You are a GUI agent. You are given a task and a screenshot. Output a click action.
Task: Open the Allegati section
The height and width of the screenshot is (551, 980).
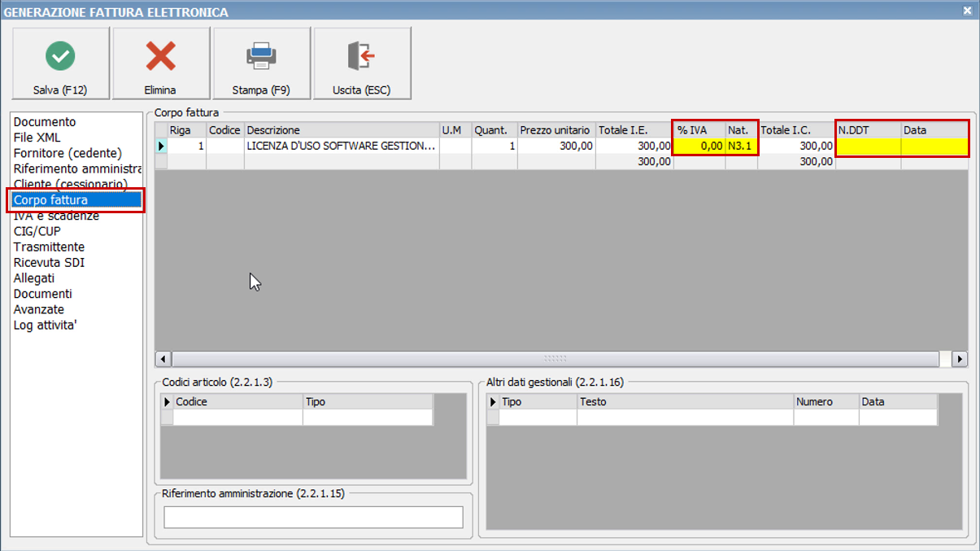(x=34, y=278)
